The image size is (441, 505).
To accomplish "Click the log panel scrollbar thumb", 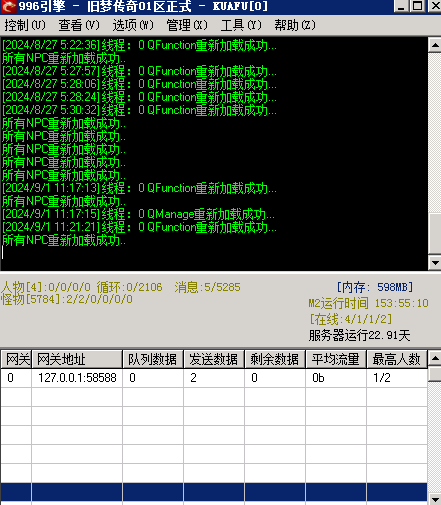I will (435, 233).
